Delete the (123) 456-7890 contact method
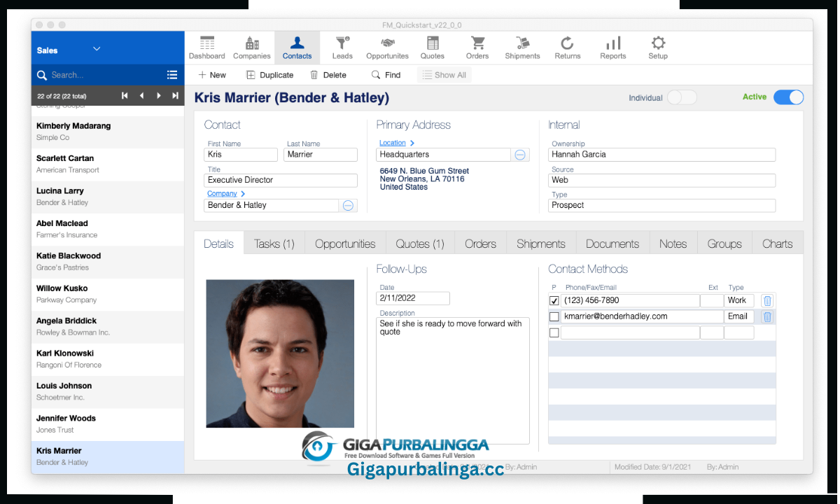The height and width of the screenshot is (504, 840). tap(767, 300)
